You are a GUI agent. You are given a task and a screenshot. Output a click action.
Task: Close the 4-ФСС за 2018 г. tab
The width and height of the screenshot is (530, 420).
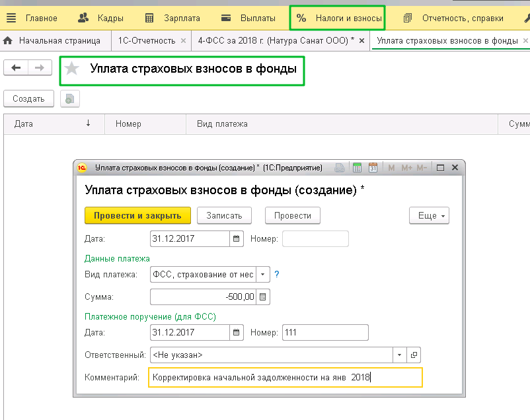pos(361,41)
